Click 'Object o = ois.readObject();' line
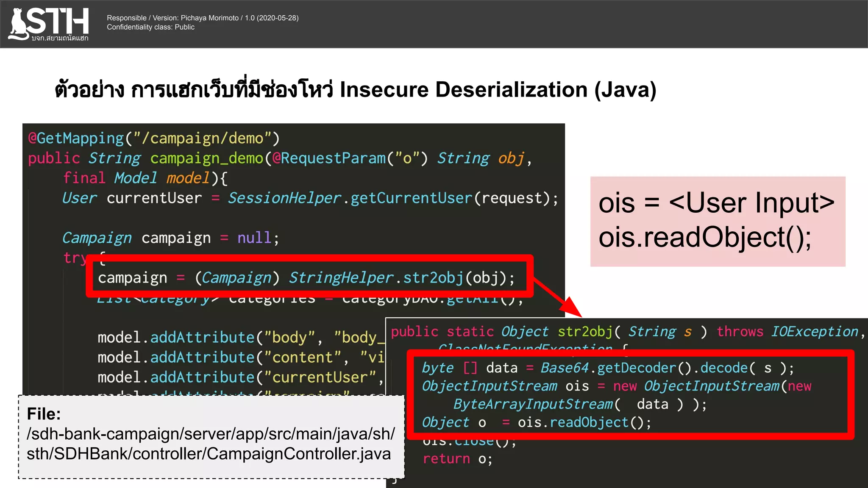 click(537, 422)
